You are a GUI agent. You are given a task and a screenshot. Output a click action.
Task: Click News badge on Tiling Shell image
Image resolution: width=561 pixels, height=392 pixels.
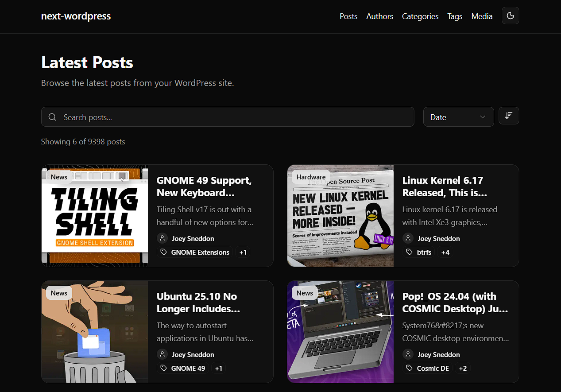(x=59, y=177)
